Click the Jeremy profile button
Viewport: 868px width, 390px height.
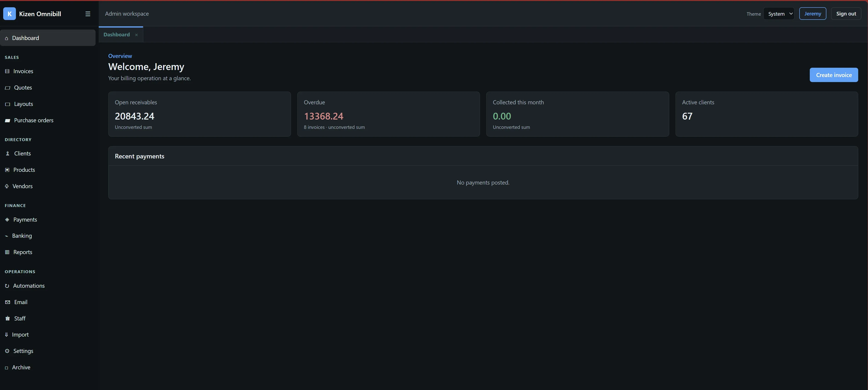[x=812, y=14]
